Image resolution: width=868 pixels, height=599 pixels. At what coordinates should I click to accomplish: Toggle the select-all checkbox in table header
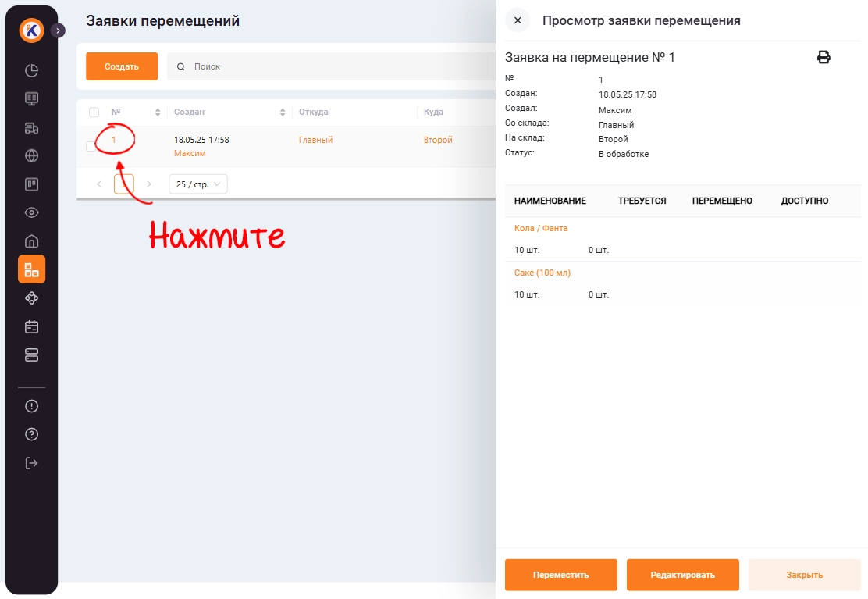(94, 112)
